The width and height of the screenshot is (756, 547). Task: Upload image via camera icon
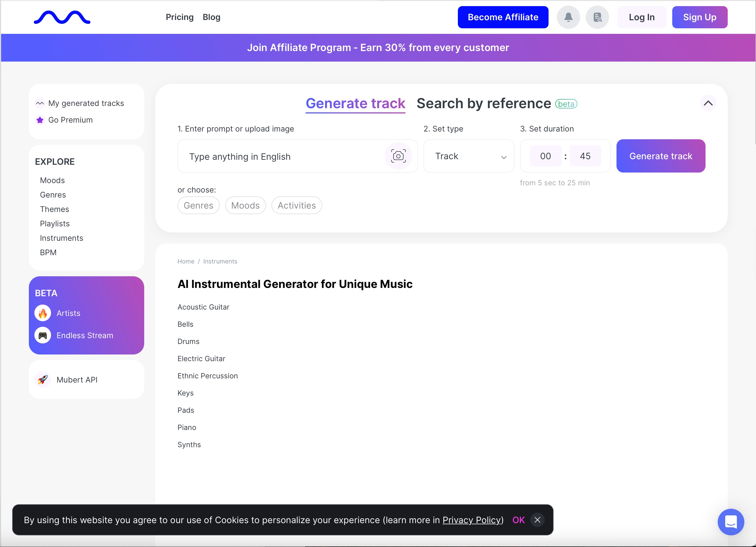coord(398,156)
